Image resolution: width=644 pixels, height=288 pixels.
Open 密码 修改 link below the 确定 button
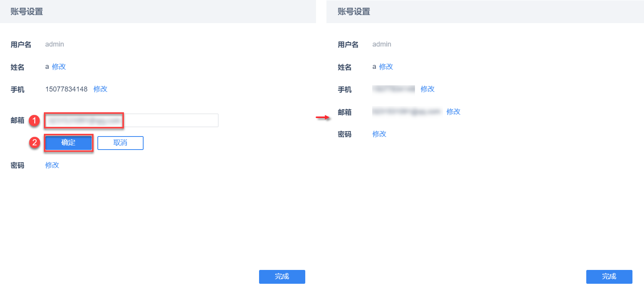pos(52,165)
